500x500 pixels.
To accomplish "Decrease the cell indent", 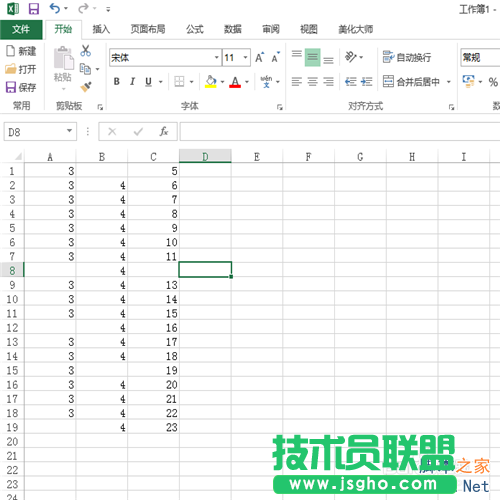I will point(351,81).
